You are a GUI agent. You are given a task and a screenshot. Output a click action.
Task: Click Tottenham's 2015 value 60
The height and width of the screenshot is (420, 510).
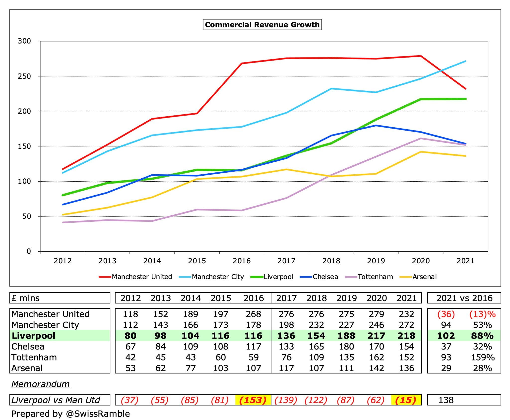(221, 357)
